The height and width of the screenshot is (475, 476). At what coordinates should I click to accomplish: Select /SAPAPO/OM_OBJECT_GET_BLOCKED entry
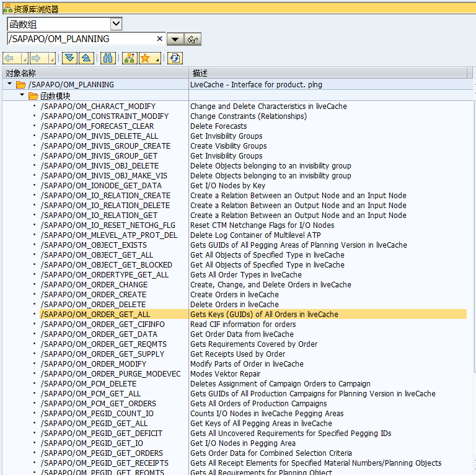coord(107,265)
